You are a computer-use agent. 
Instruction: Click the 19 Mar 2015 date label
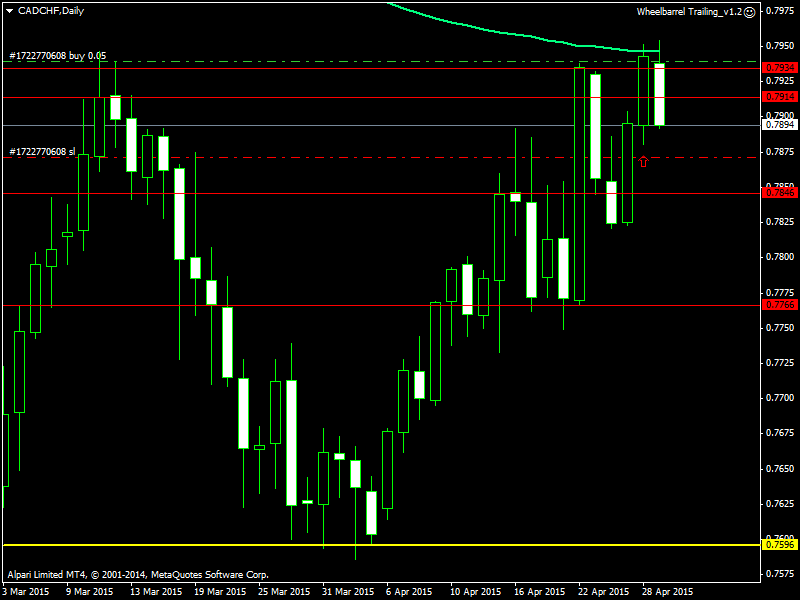(x=220, y=592)
